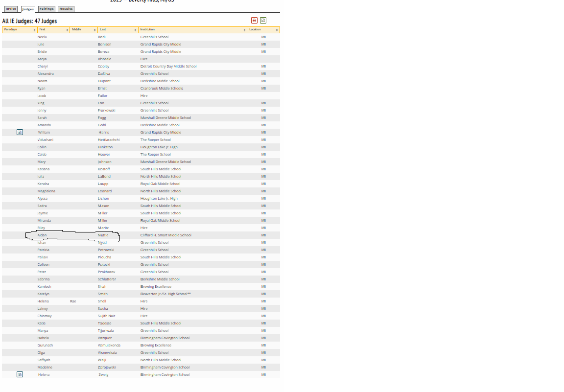Click the last name Zweig
This screenshot has width=564, height=392.
click(103, 375)
